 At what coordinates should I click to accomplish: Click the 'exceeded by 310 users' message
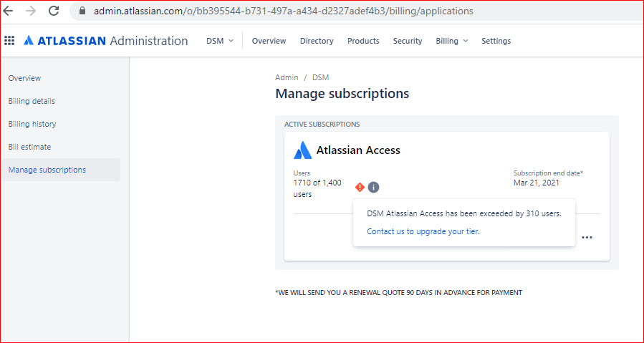pos(464,213)
